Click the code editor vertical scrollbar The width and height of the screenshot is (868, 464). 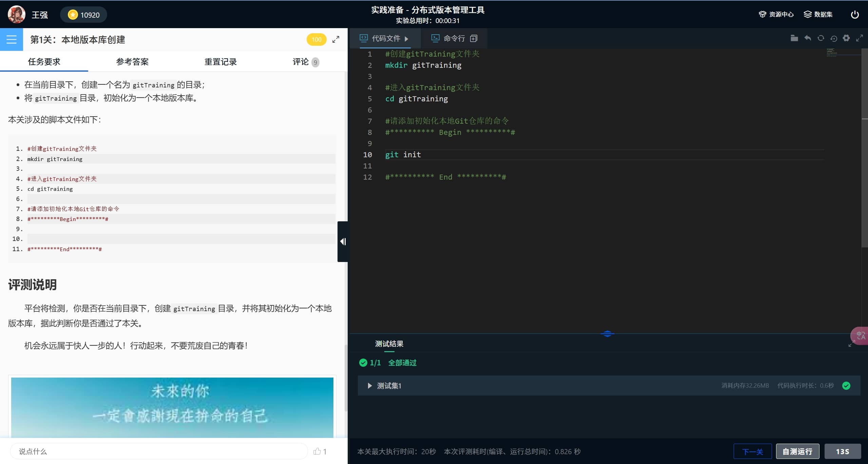tap(865, 148)
